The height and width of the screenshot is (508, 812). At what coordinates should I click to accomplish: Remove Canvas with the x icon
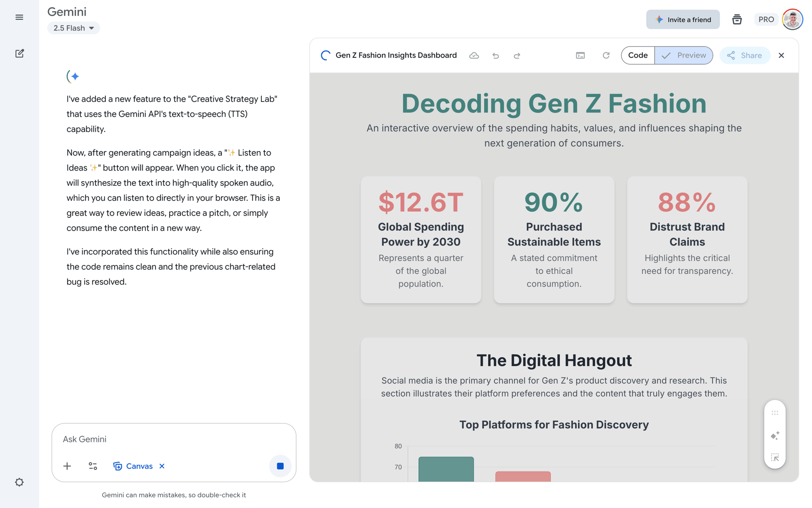tap(162, 466)
